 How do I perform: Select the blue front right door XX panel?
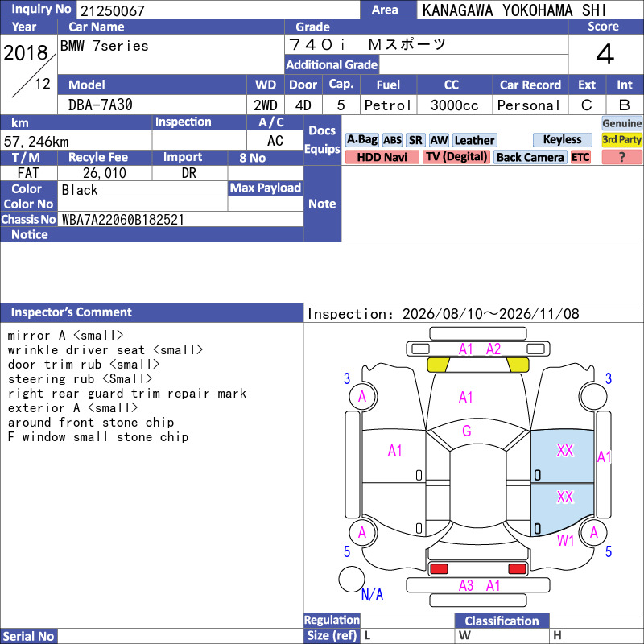(x=562, y=456)
